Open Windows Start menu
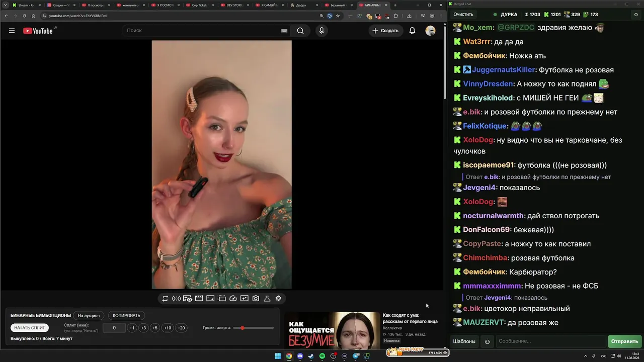The height and width of the screenshot is (362, 644). pos(278,356)
